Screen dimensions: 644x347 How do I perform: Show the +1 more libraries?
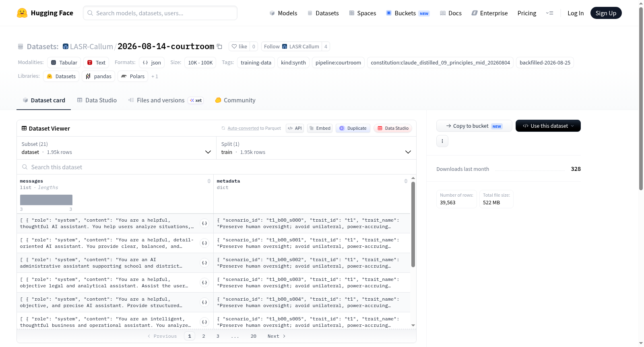pyautogui.click(x=155, y=76)
